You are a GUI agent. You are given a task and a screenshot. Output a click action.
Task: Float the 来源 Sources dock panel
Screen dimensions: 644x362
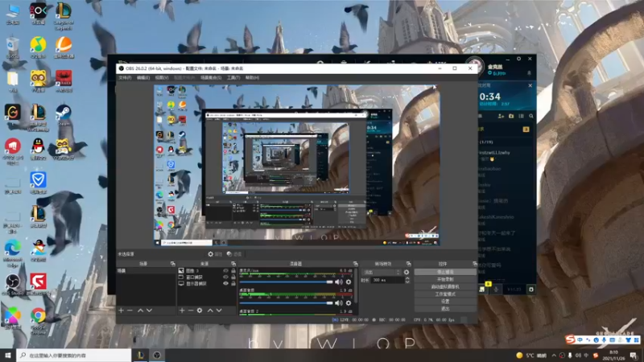click(233, 264)
